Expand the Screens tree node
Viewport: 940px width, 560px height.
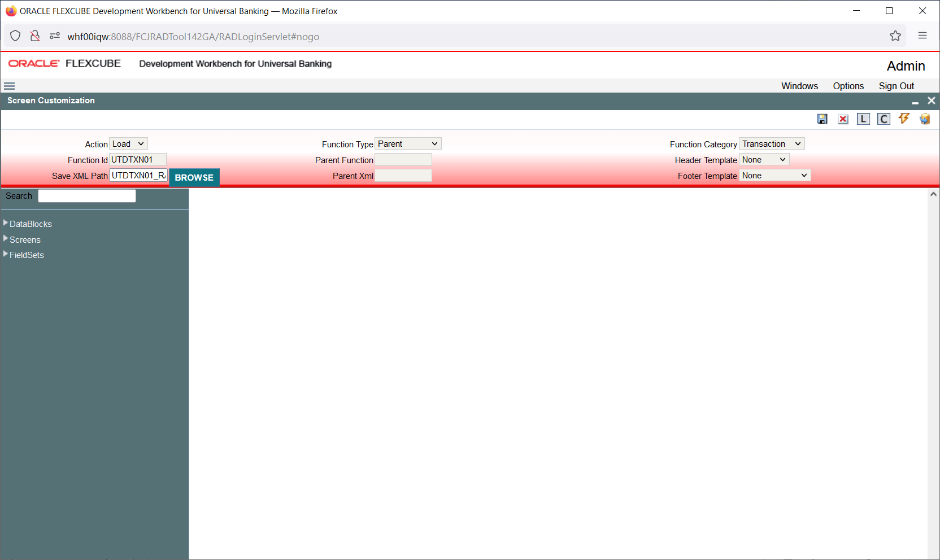coord(6,239)
